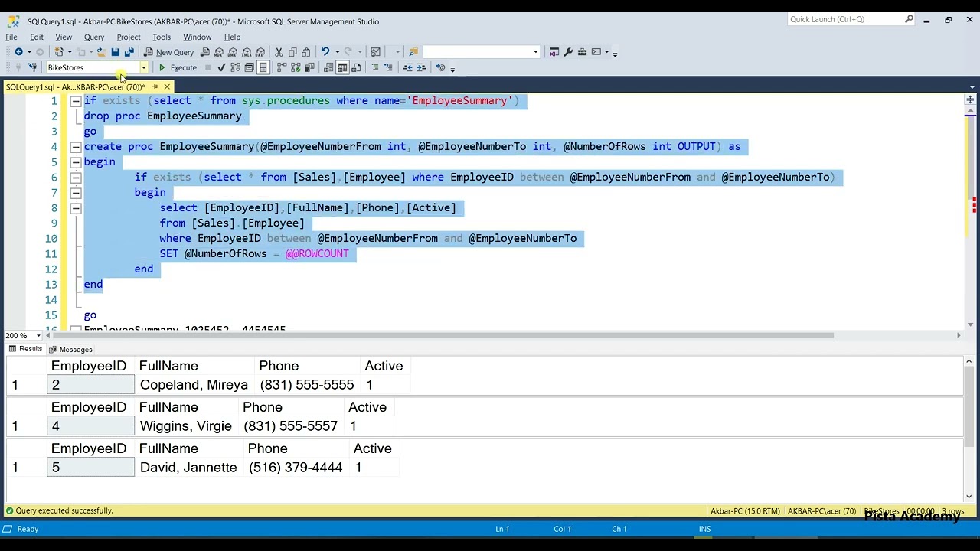Click the New Query button
This screenshot has height=551, width=980.
coord(169,52)
